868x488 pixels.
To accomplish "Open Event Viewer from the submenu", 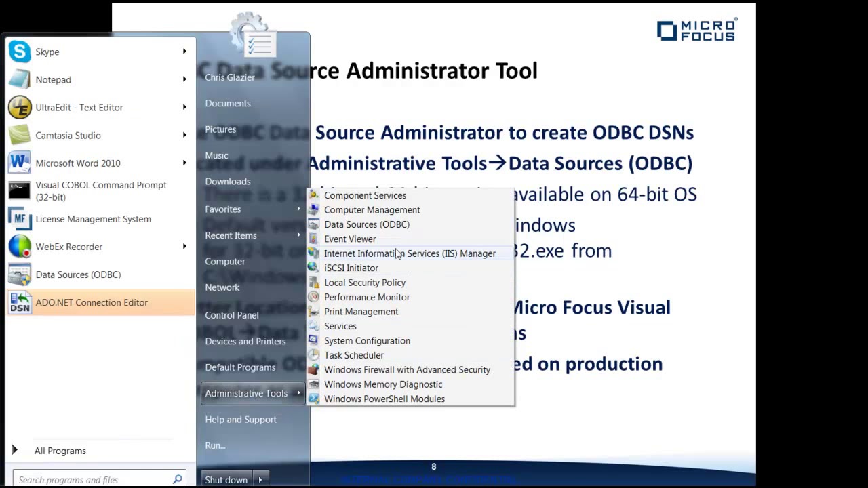I will [350, 239].
